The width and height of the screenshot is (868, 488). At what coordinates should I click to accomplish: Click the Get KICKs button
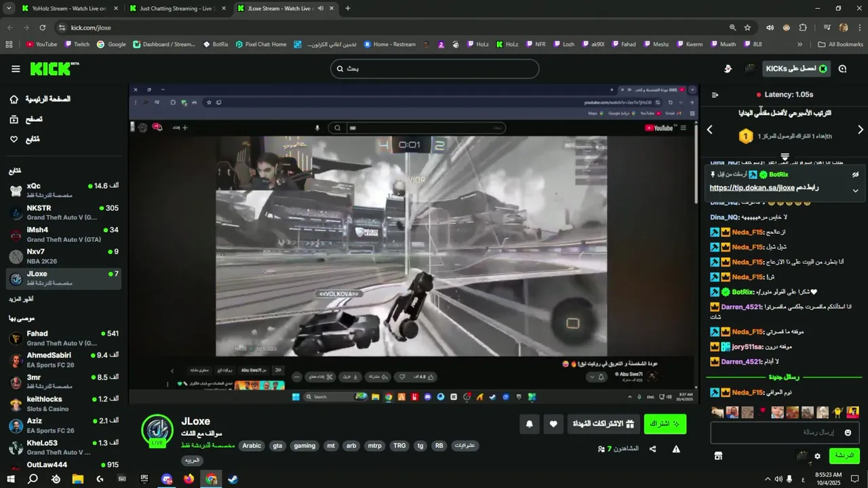796,68
